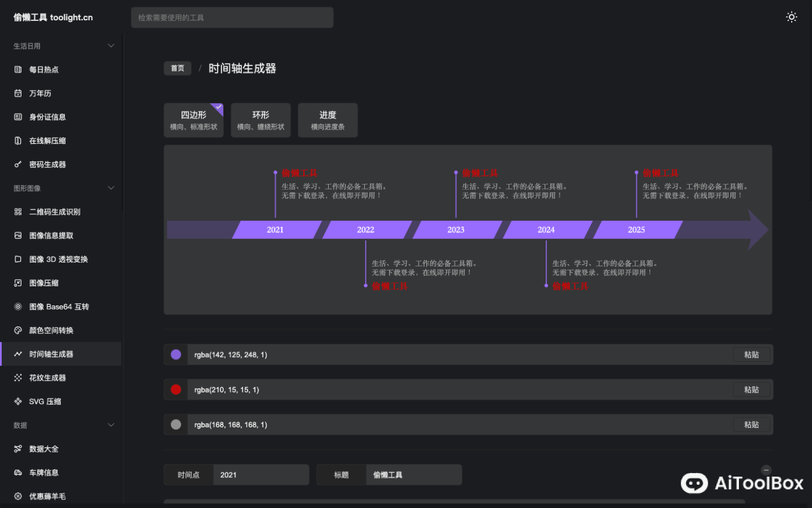Open the purple rgba color swatch

[x=175, y=354]
